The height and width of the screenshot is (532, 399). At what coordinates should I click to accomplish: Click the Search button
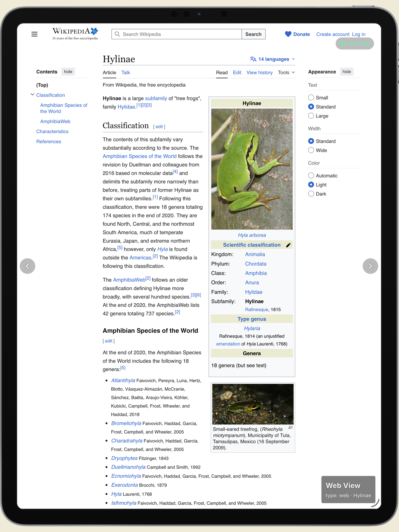tap(253, 34)
